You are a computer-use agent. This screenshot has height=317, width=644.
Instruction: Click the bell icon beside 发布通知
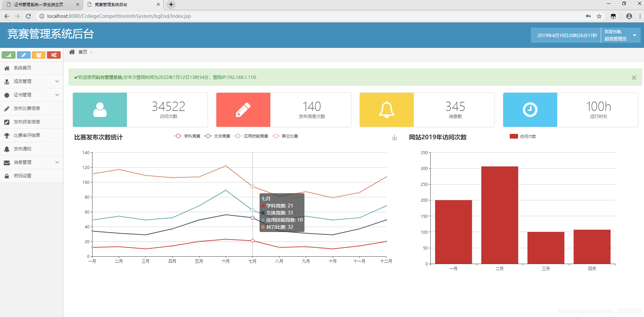(x=7, y=149)
